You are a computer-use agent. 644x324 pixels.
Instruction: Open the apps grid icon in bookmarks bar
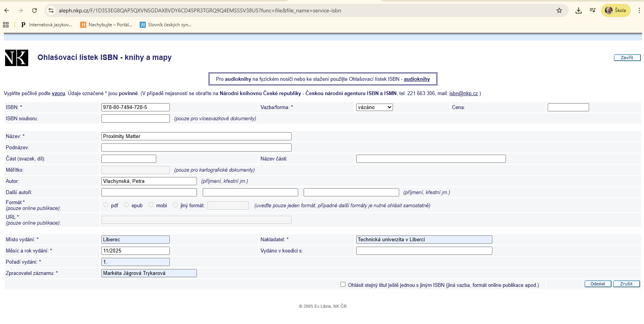[6, 25]
